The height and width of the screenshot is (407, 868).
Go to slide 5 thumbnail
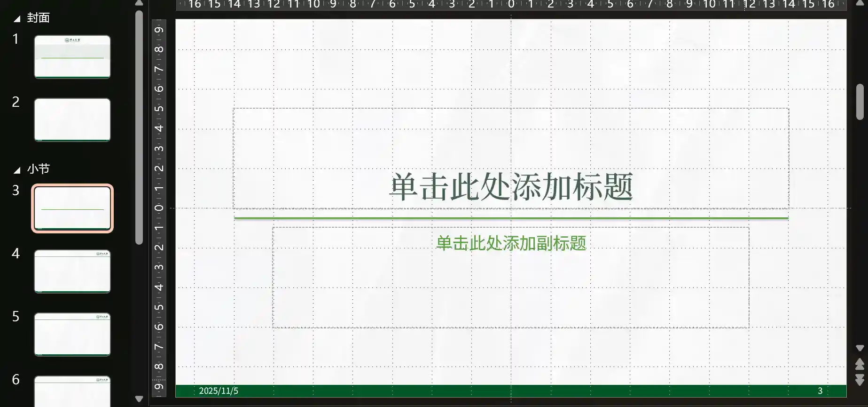pyautogui.click(x=72, y=334)
